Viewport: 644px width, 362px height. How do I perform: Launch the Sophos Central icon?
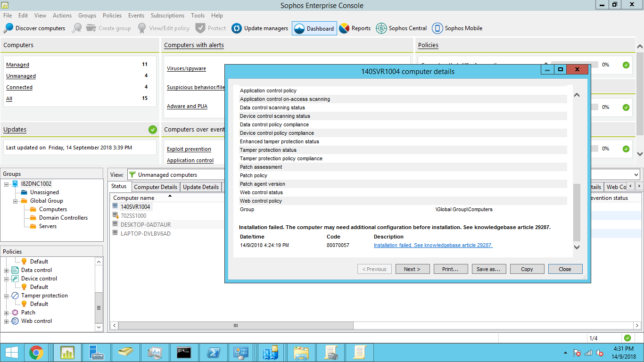click(381, 28)
